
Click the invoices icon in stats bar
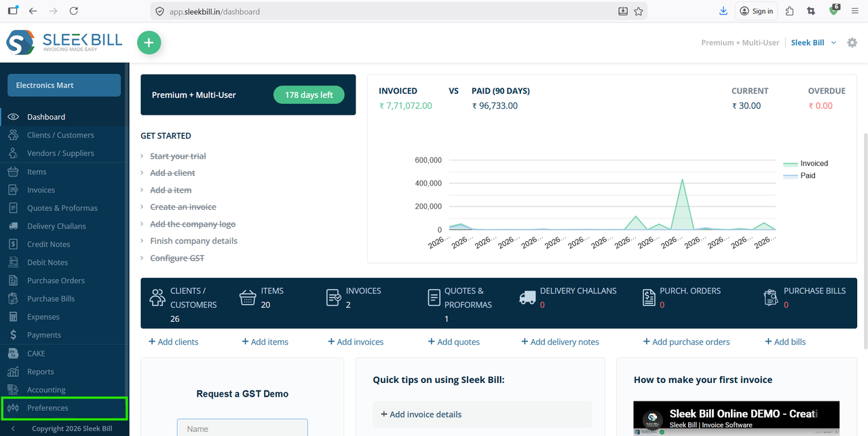pyautogui.click(x=334, y=297)
